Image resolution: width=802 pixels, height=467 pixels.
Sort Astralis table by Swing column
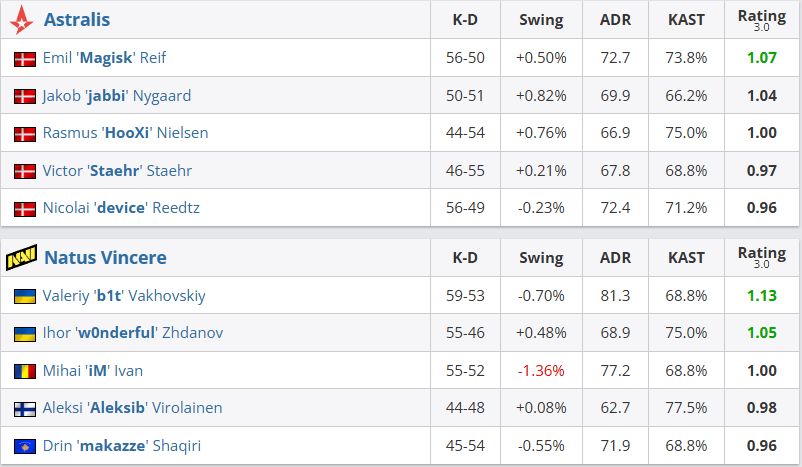(541, 20)
